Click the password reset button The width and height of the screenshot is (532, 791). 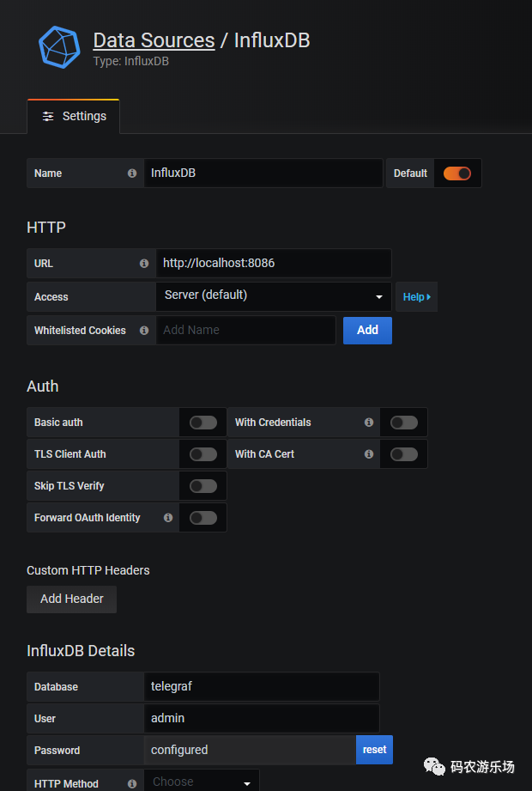(x=374, y=750)
